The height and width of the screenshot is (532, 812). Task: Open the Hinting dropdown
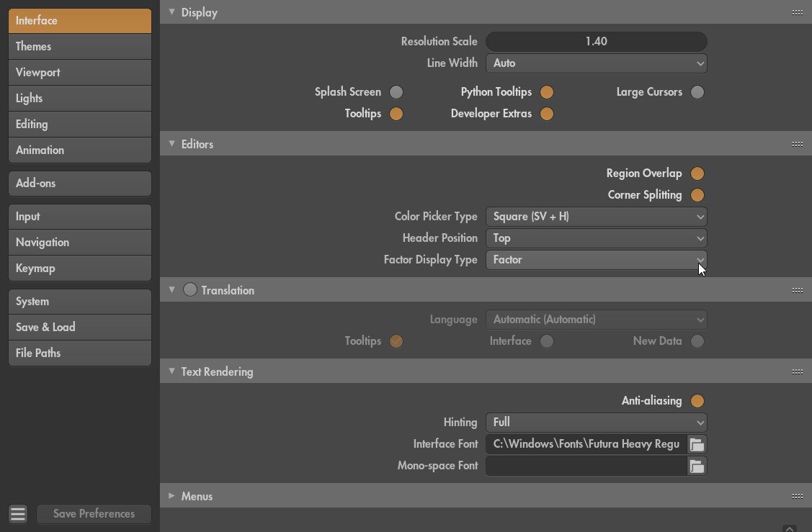point(596,423)
